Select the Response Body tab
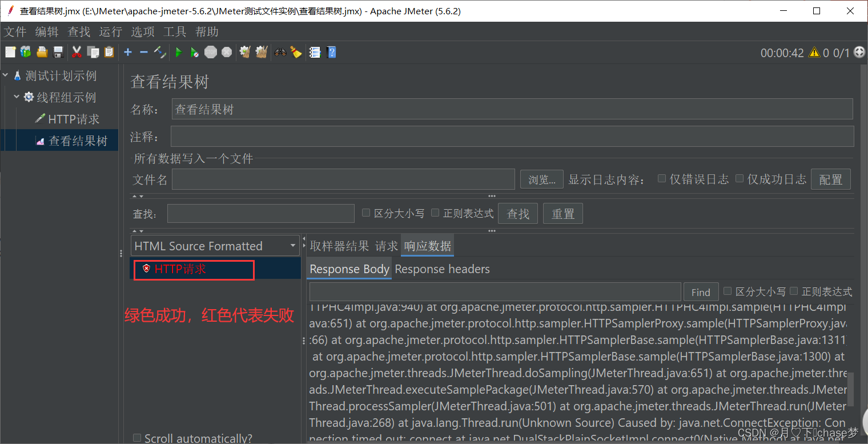 [x=349, y=269]
